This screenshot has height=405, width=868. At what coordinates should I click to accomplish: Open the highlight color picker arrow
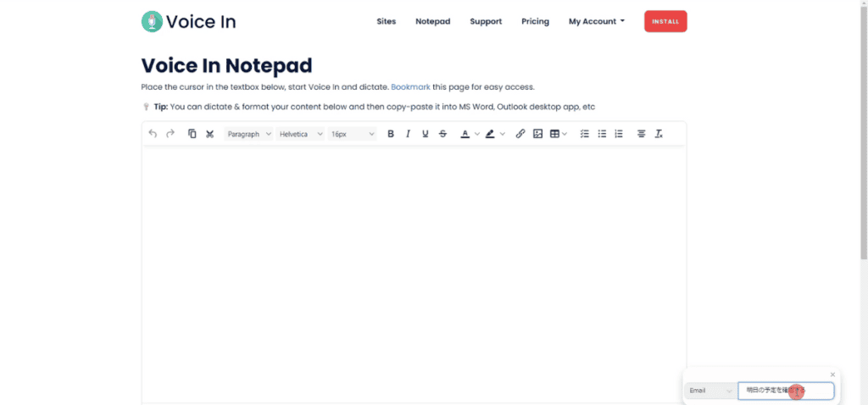tap(502, 133)
